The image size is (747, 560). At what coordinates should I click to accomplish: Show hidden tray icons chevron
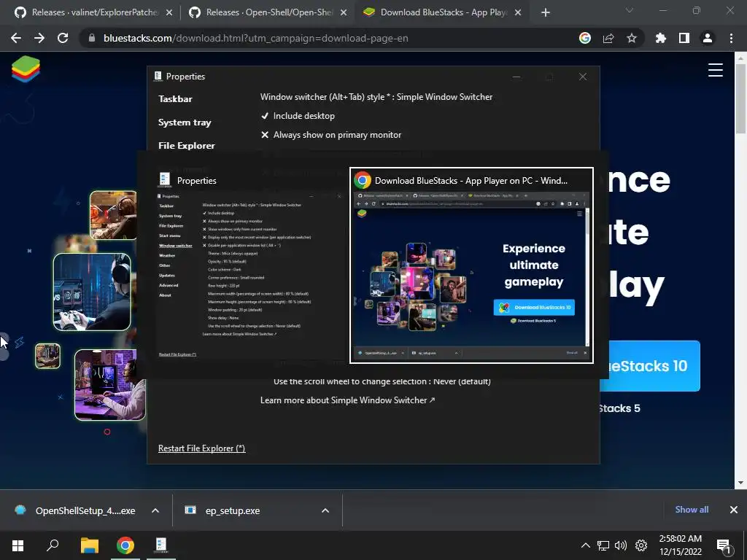point(586,545)
